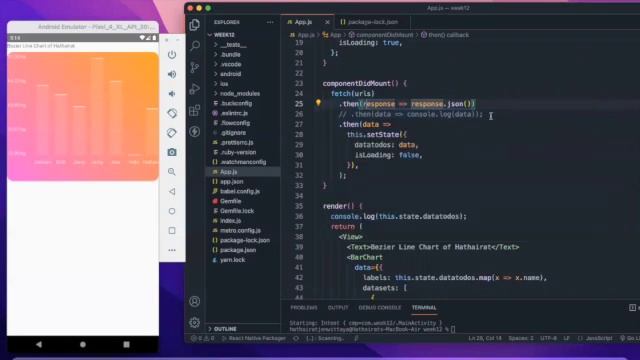The width and height of the screenshot is (640, 360).
Task: Tap Android navigation home button on phone screen
Action: 83,344
